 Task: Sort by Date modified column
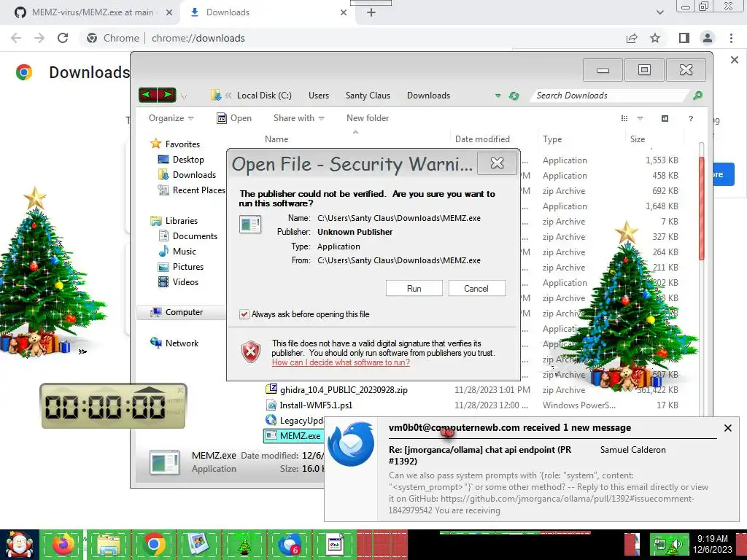click(x=482, y=139)
